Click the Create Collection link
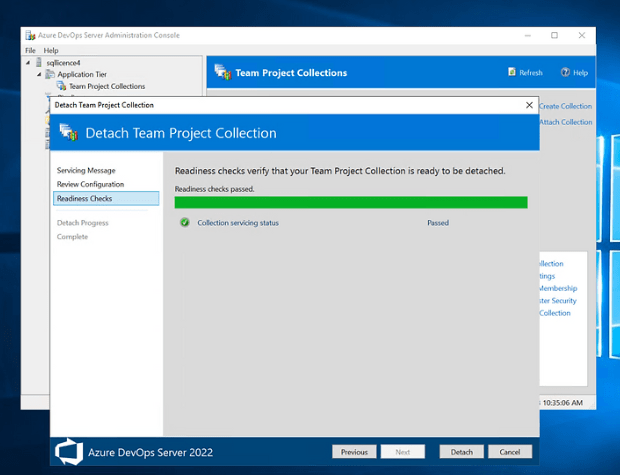This screenshot has width=620, height=475. 565,106
